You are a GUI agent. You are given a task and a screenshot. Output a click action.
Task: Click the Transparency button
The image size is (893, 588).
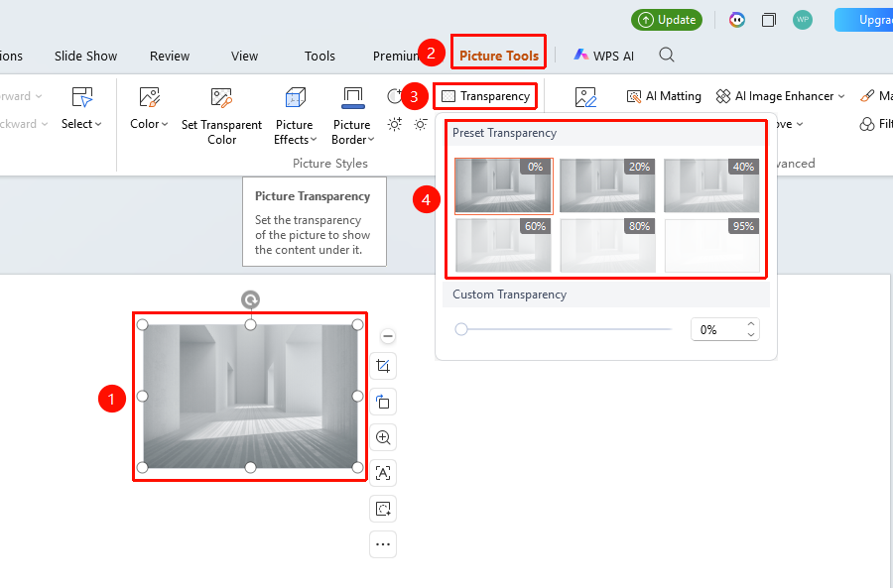[486, 96]
